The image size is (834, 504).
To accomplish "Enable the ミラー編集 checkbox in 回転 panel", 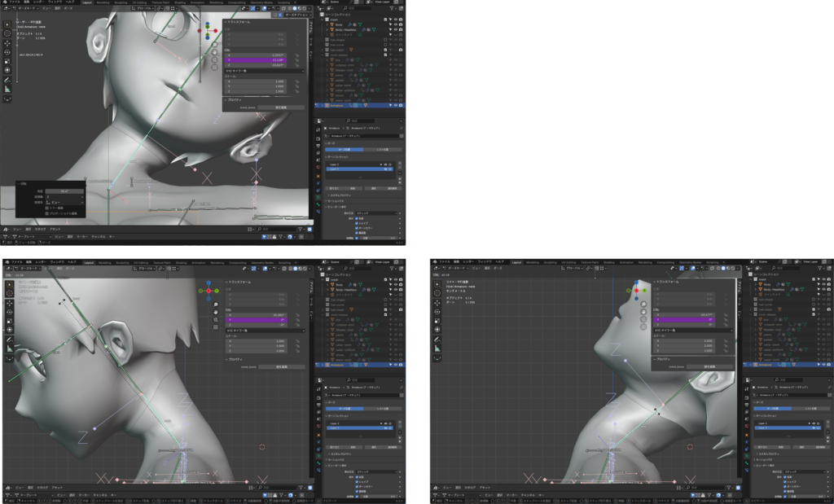I will pos(46,208).
